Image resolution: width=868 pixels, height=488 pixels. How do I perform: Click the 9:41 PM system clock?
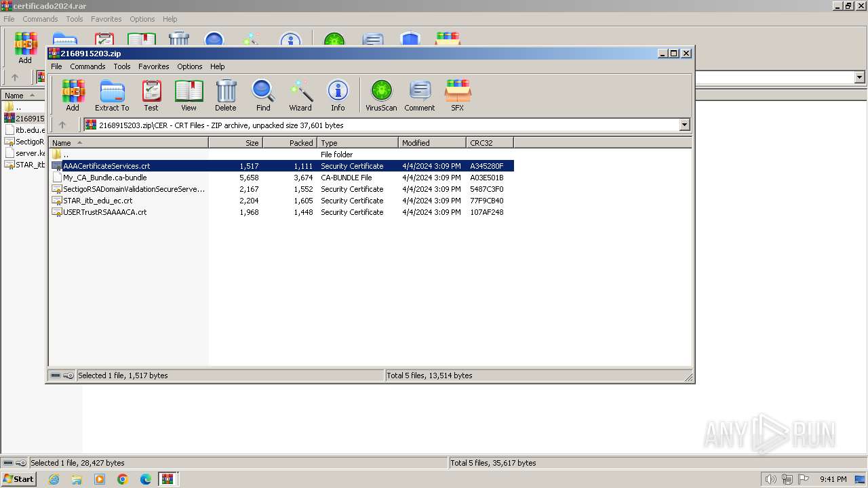[x=833, y=479]
